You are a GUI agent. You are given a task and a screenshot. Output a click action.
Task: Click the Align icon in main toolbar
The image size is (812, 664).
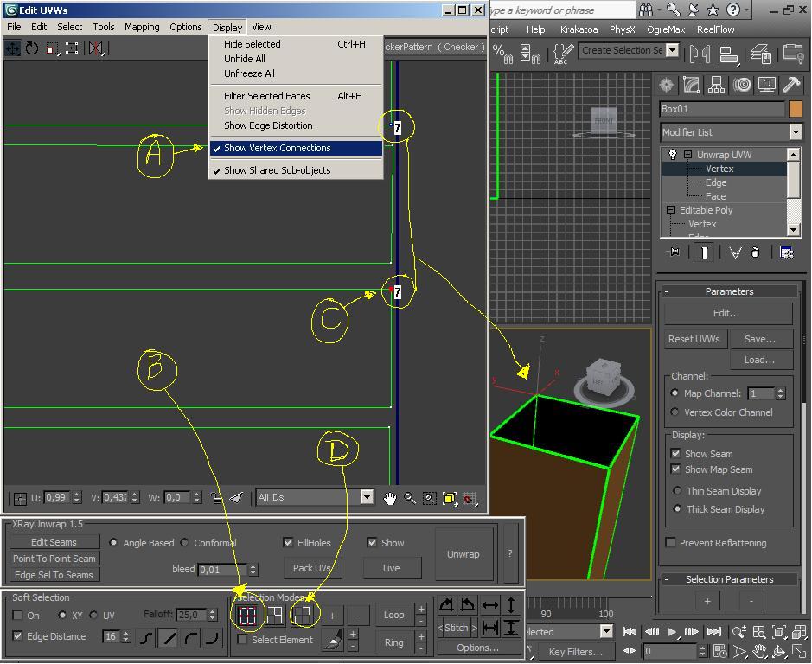(728, 54)
